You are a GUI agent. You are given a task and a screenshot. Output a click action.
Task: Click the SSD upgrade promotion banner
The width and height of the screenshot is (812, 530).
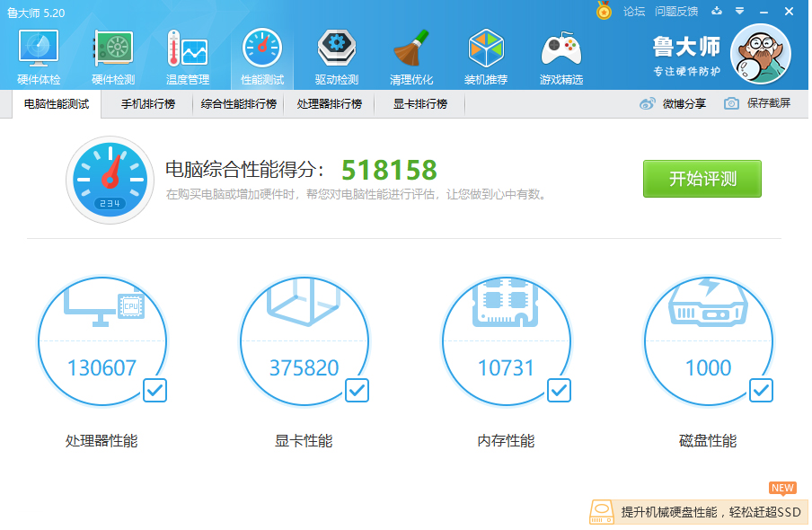click(x=699, y=512)
